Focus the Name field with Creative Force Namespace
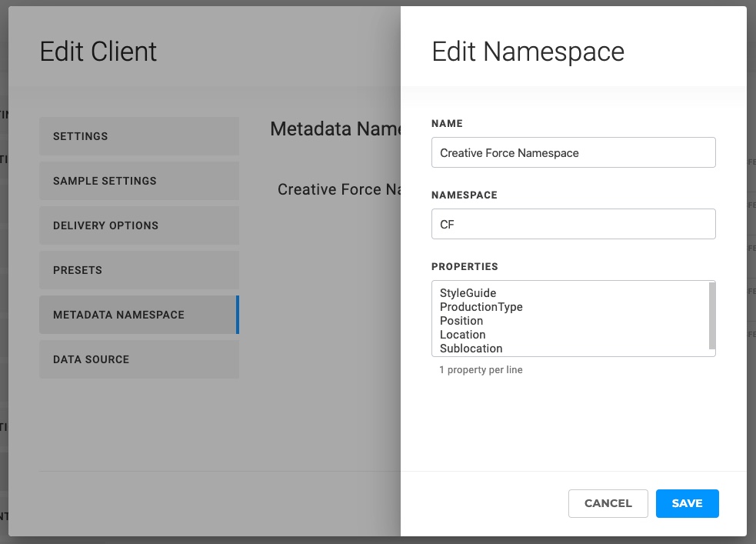The width and height of the screenshot is (756, 544). [573, 153]
